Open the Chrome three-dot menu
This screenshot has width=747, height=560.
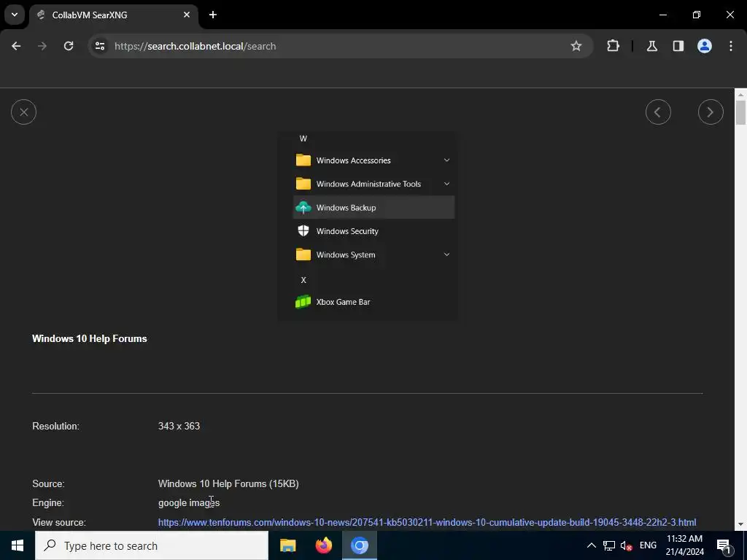pos(731,46)
